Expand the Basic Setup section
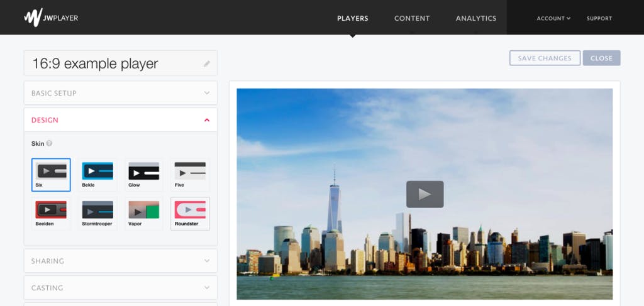Image resolution: width=644 pixels, height=306 pixels. pyautogui.click(x=120, y=93)
